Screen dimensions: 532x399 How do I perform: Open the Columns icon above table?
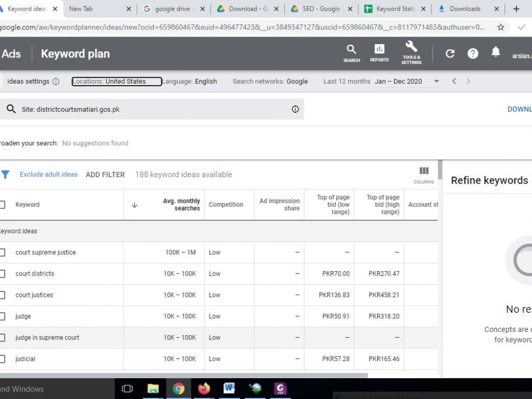[x=423, y=175]
